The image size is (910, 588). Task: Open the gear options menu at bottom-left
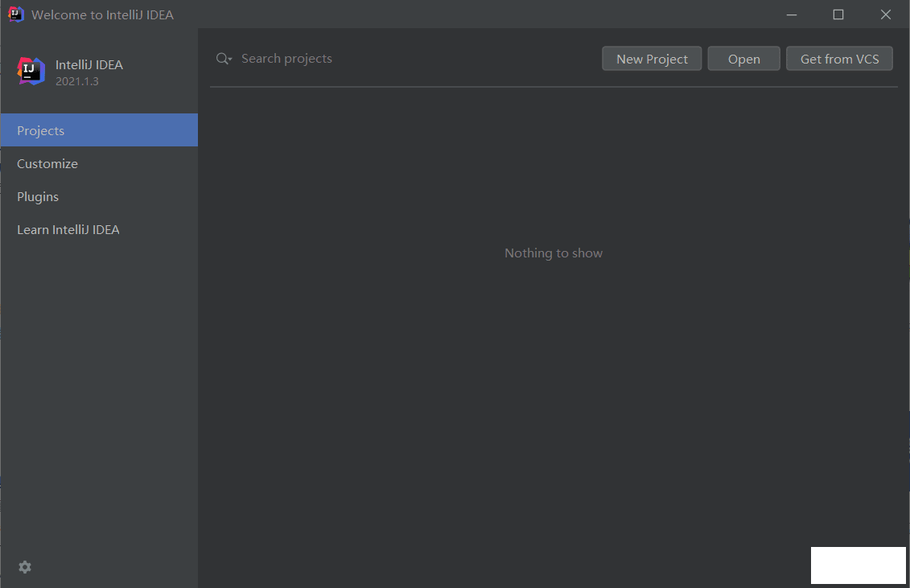point(25,567)
